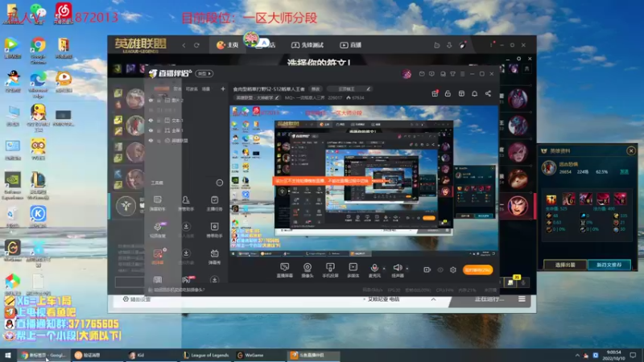
Task: Toggle visibility of 图片 2 source
Action: (151, 100)
